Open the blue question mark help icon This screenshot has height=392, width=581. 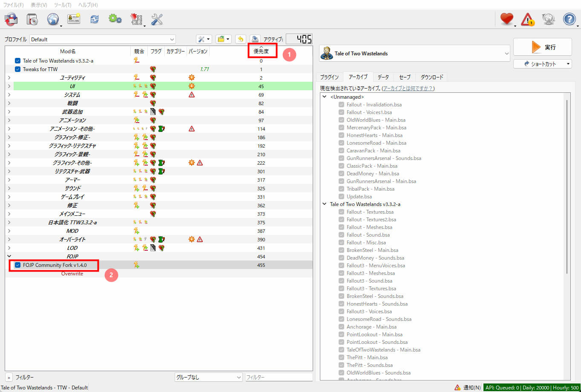tap(569, 19)
